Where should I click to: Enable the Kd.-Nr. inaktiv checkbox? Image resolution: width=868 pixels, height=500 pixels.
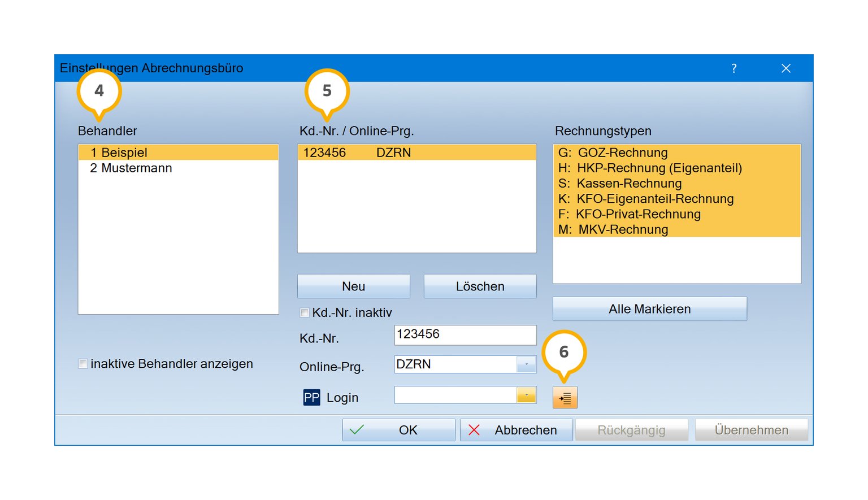305,313
